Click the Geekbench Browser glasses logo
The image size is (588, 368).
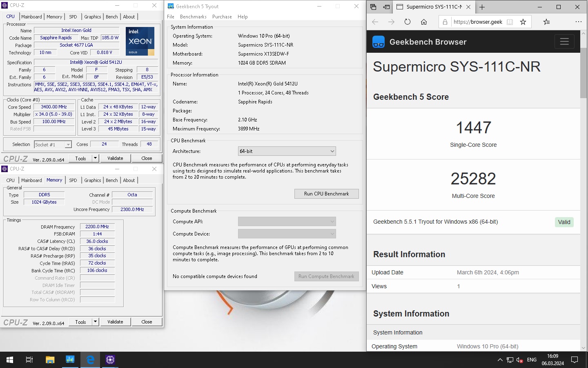379,42
